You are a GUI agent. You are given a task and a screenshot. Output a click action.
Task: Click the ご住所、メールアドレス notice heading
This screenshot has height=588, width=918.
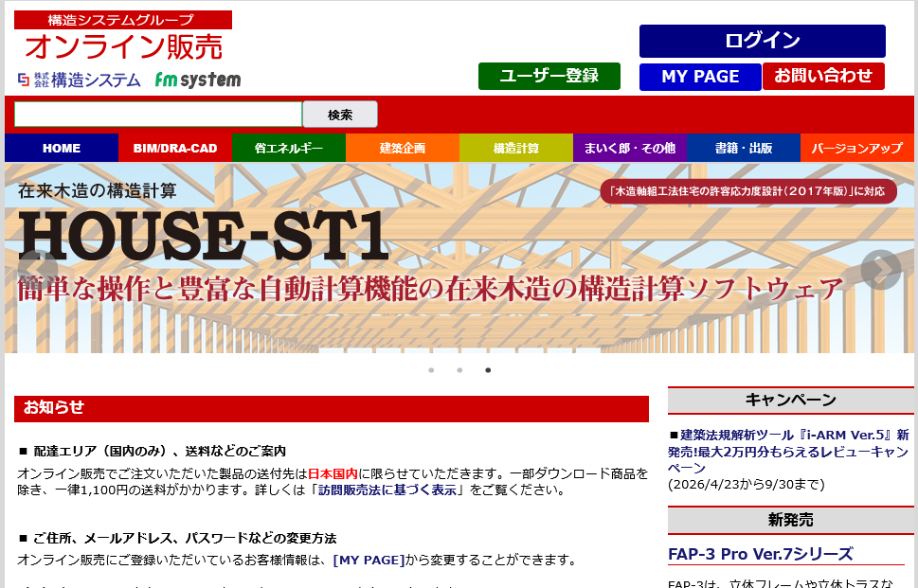(185, 538)
